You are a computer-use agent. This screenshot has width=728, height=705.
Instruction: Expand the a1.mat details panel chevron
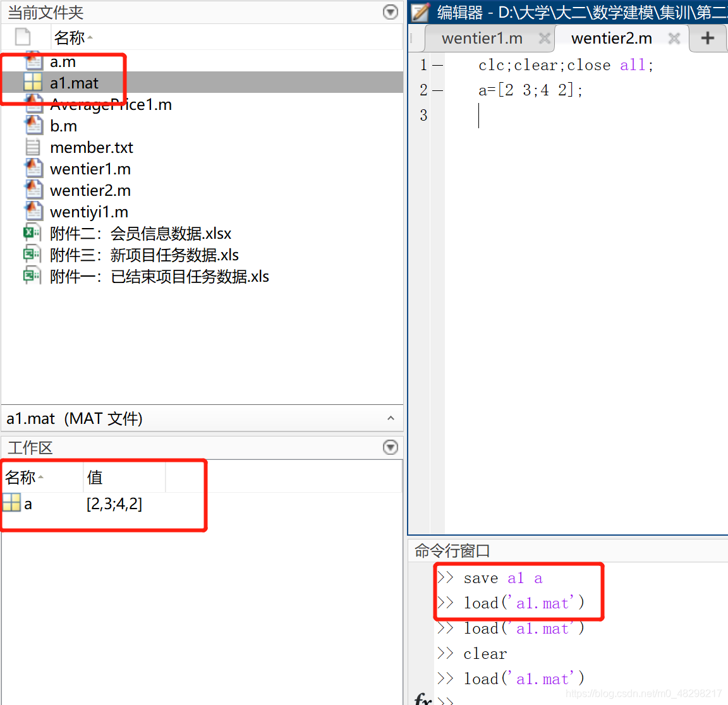point(391,418)
